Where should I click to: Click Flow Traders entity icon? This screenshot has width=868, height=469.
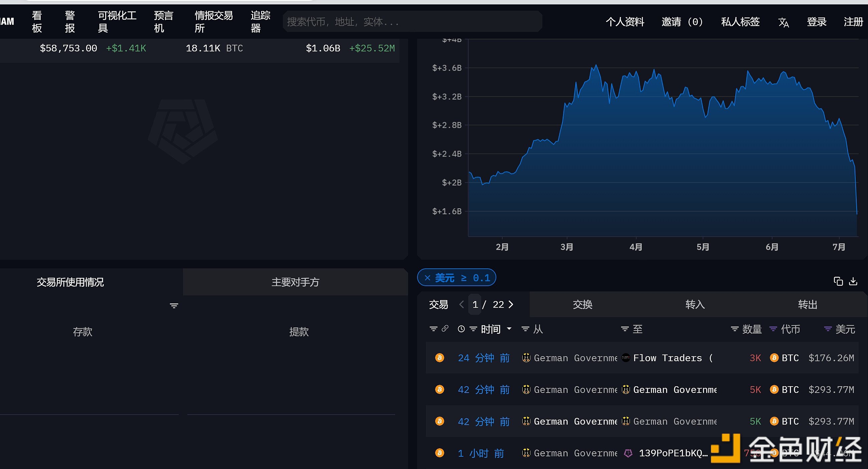pos(626,358)
